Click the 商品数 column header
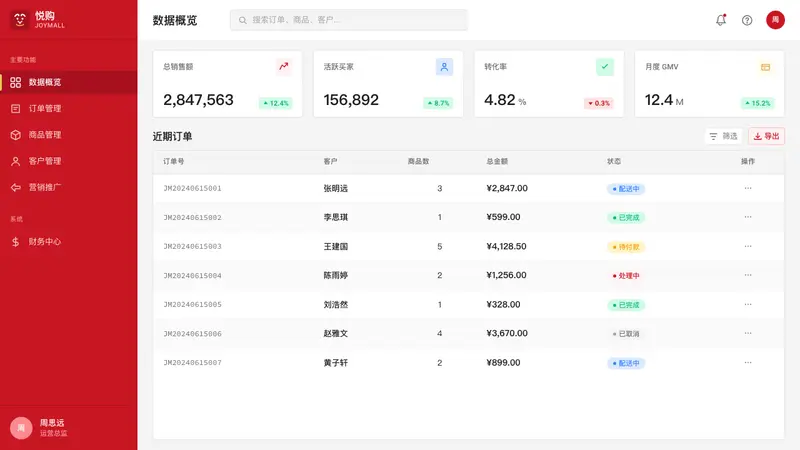Image resolution: width=800 pixels, height=450 pixels. tap(418, 161)
